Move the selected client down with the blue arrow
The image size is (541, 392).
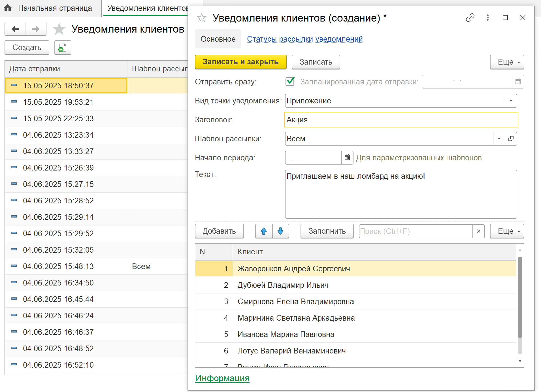tap(280, 231)
